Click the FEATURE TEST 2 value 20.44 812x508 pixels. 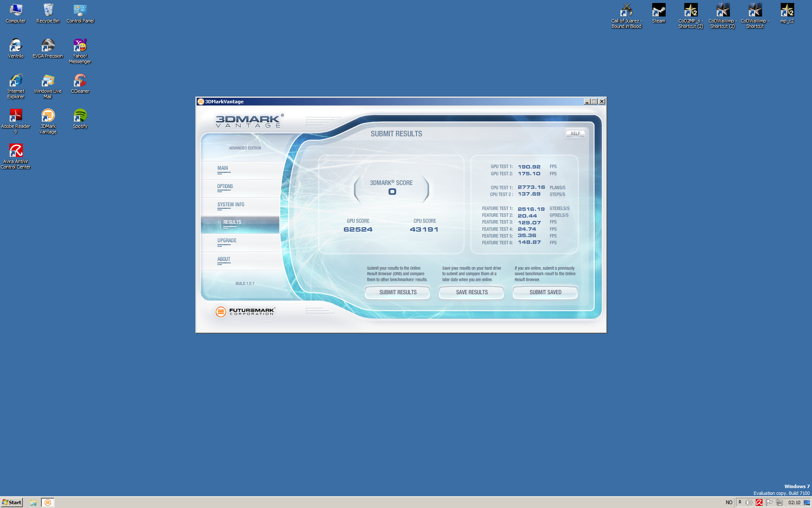coord(527,216)
